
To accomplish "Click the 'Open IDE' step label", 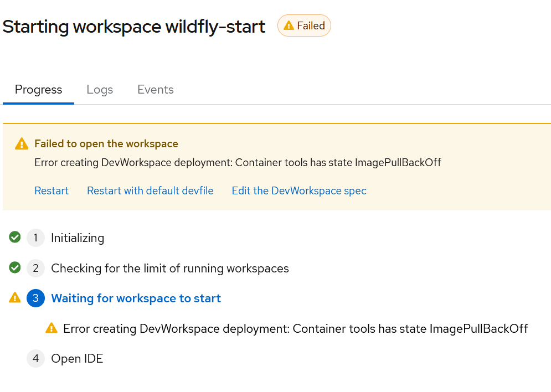I will (77, 359).
